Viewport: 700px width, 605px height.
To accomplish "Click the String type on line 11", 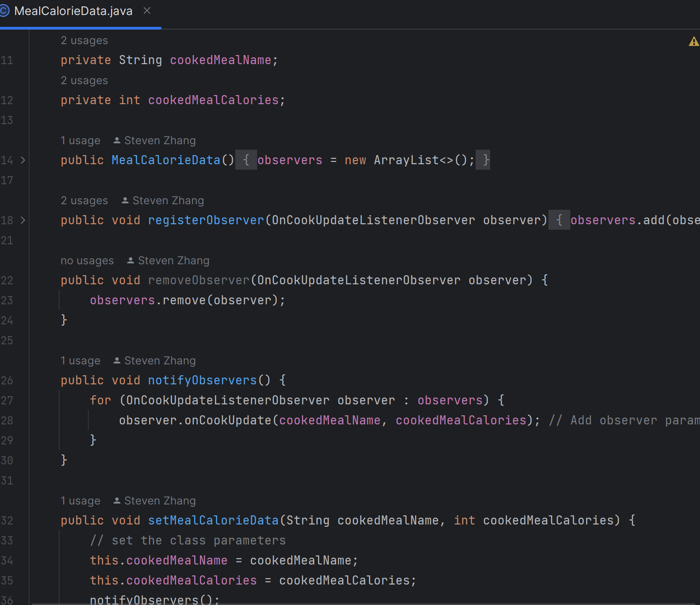I will [x=140, y=60].
